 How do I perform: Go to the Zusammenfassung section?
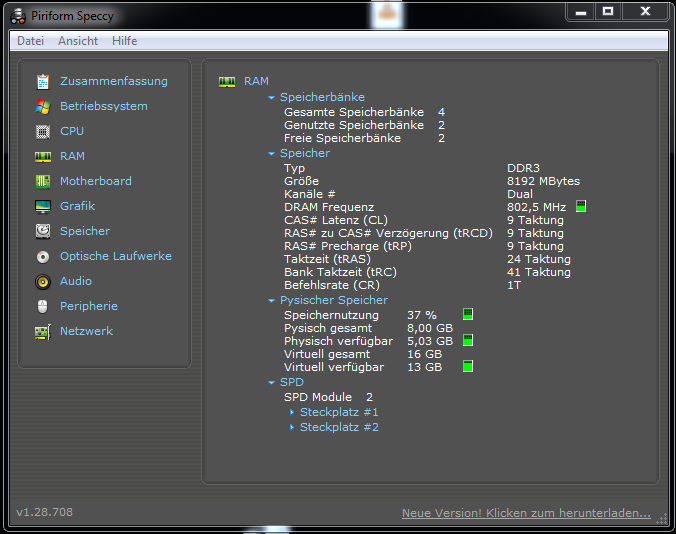(114, 81)
